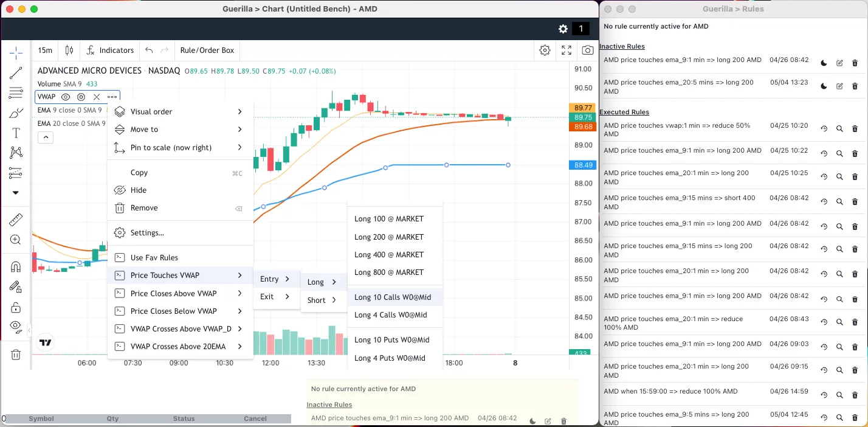This screenshot has height=427, width=868.
Task: Select the text annotation tool
Action: [16, 133]
